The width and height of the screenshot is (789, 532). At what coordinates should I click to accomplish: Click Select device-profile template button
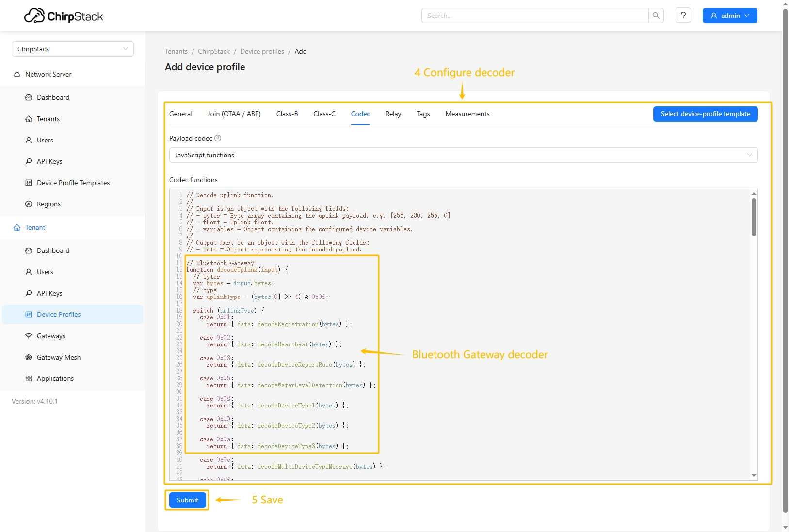coord(705,114)
